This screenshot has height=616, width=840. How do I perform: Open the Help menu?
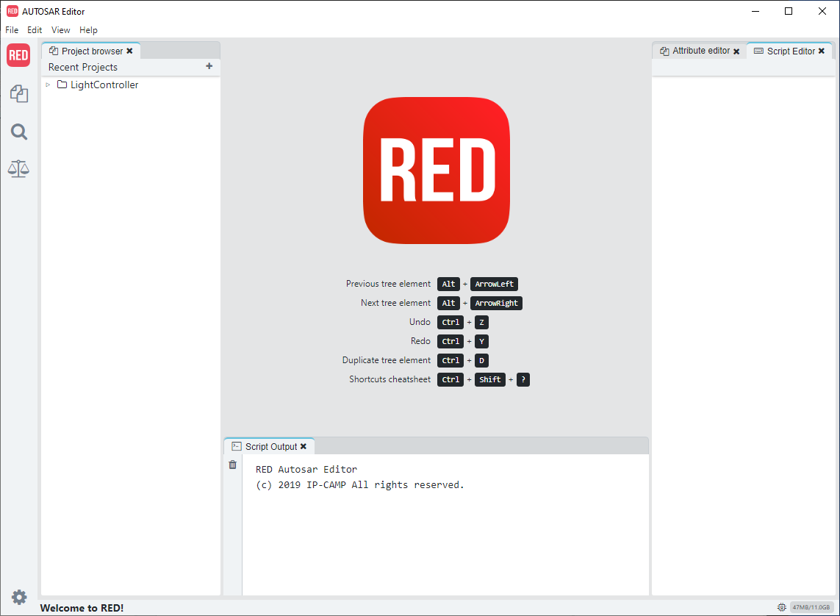coord(88,30)
